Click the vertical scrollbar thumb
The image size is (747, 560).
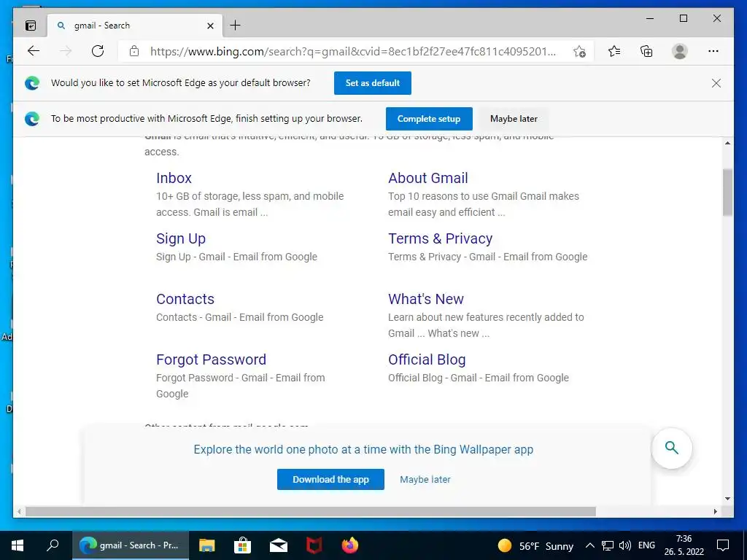(727, 192)
